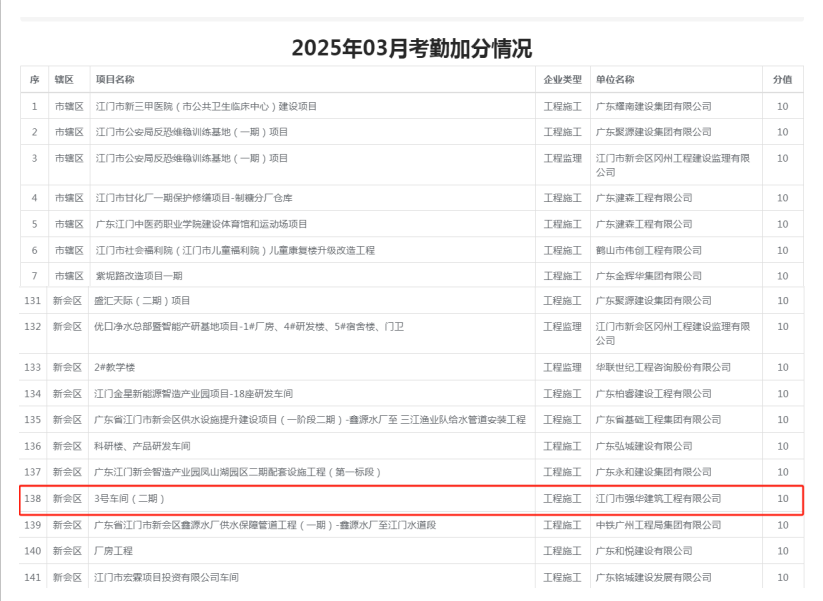823x601 pixels.
Task: Click company 广东耀南建设集团有限公司
Action: pyautogui.click(x=653, y=107)
